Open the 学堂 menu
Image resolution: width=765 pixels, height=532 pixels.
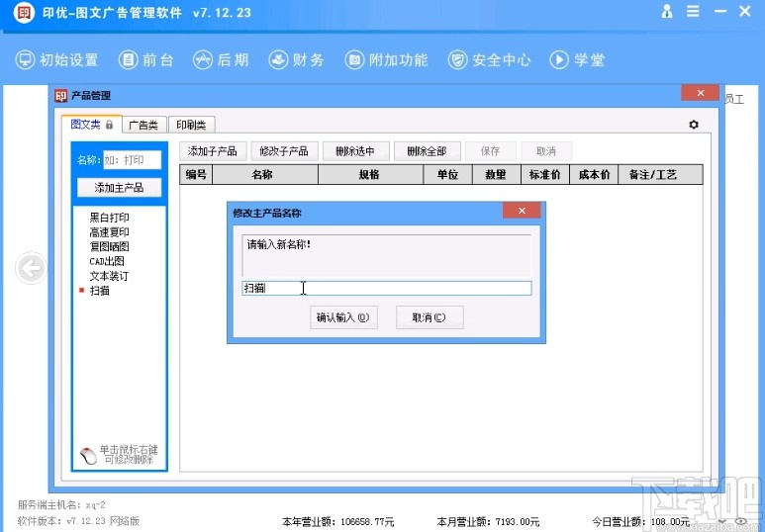click(x=577, y=60)
